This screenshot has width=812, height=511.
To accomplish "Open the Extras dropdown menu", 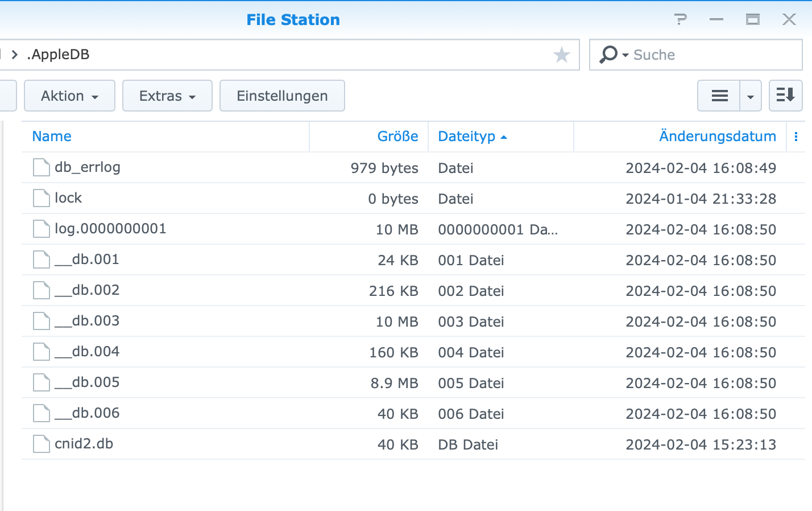I will 167,96.
